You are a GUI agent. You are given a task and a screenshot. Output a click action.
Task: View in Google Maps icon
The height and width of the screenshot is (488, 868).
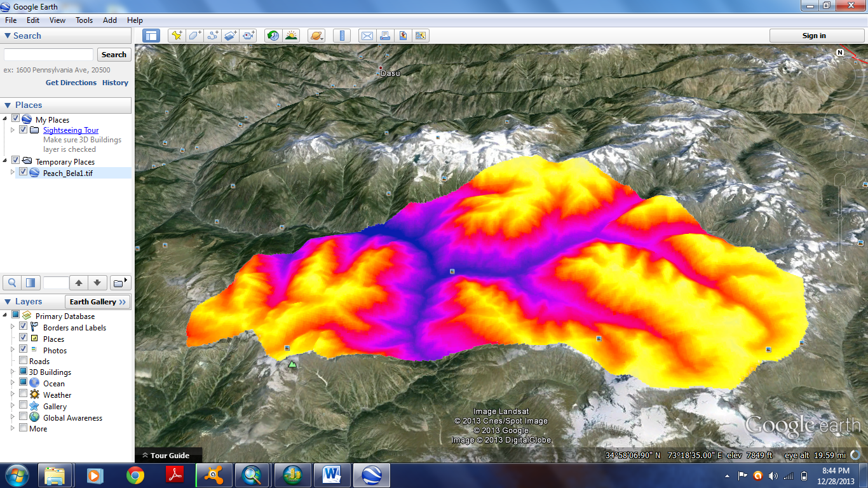[x=421, y=36]
